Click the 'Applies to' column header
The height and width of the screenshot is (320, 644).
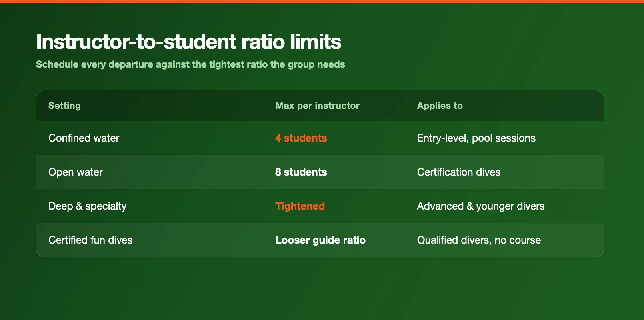coord(440,106)
